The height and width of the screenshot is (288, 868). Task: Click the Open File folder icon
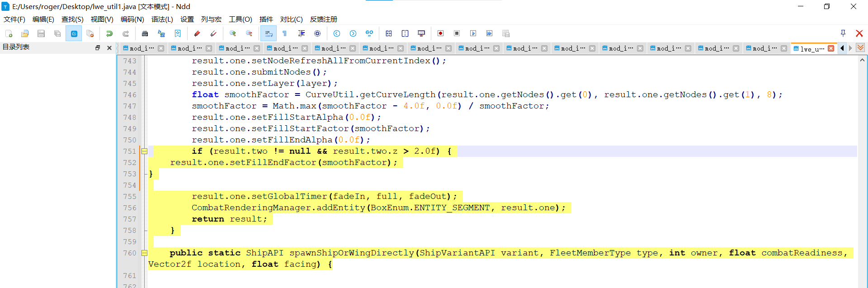point(25,33)
